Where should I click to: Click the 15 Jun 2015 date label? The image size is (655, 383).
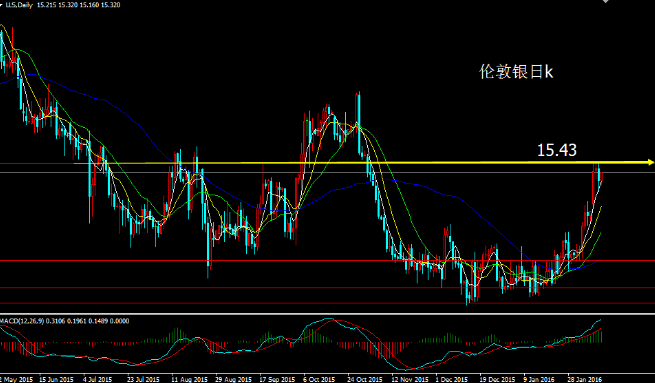56,379
